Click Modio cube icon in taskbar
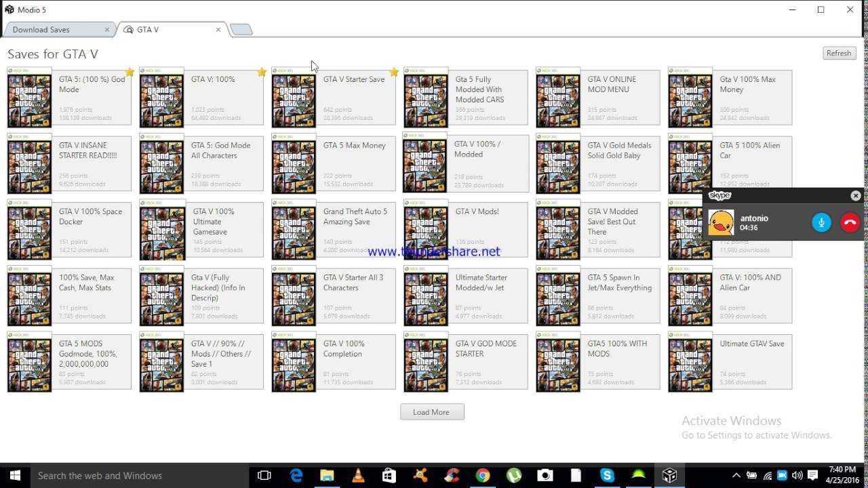The image size is (868, 488). 669,476
